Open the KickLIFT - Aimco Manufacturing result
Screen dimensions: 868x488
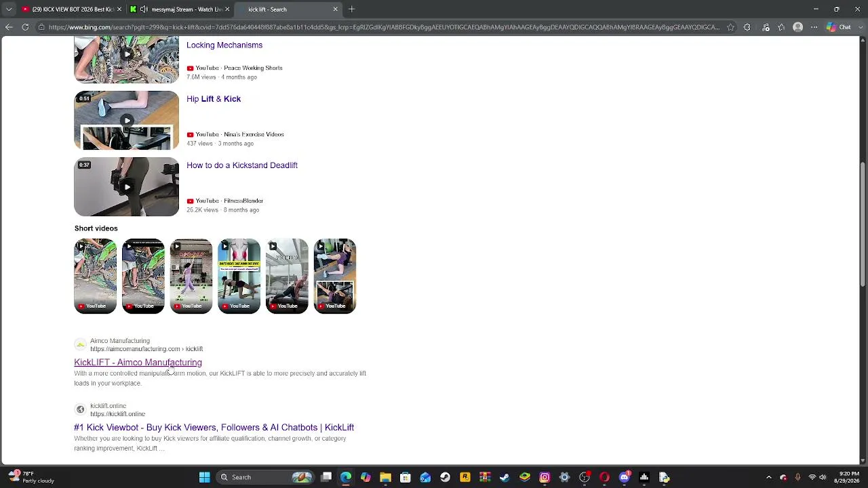138,363
